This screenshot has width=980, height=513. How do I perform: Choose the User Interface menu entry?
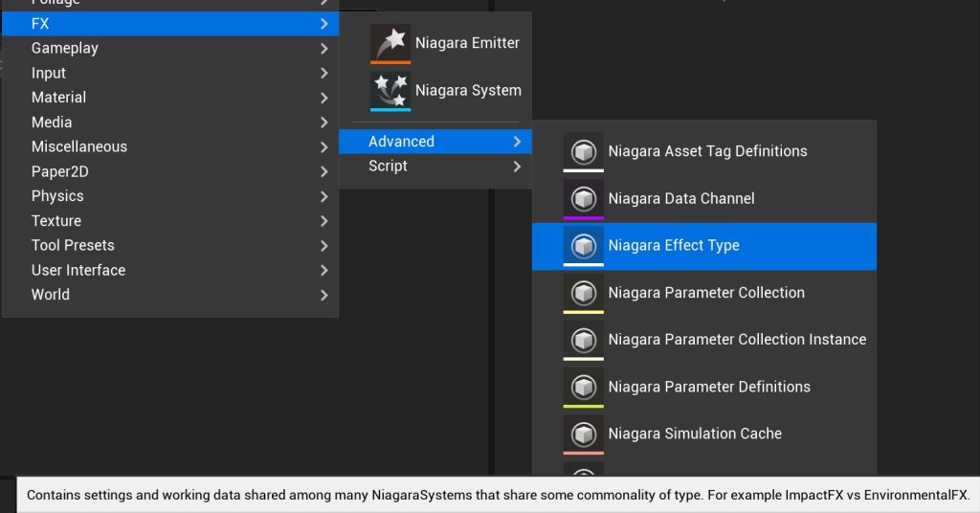[x=170, y=270]
